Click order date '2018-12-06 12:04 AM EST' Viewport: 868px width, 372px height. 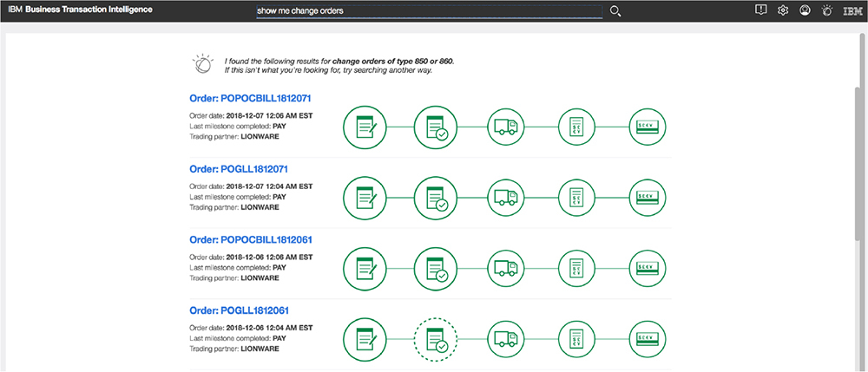(x=270, y=329)
